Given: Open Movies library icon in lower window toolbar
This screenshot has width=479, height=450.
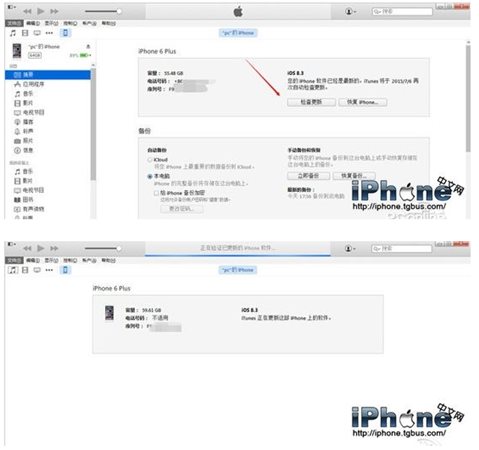Looking at the screenshot, I should pos(25,270).
